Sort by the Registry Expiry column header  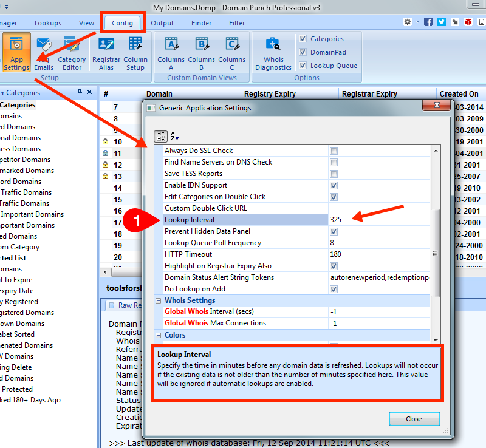tap(289, 93)
